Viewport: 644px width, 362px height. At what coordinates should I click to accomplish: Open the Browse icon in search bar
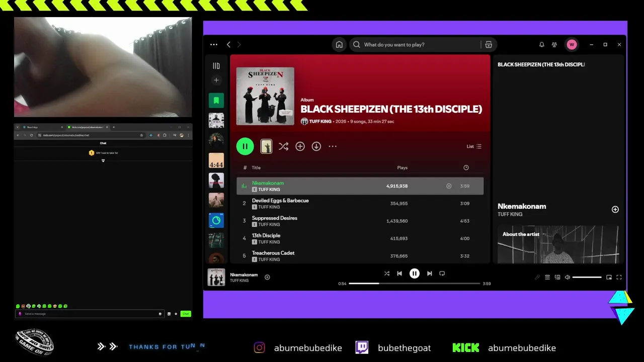click(x=489, y=45)
